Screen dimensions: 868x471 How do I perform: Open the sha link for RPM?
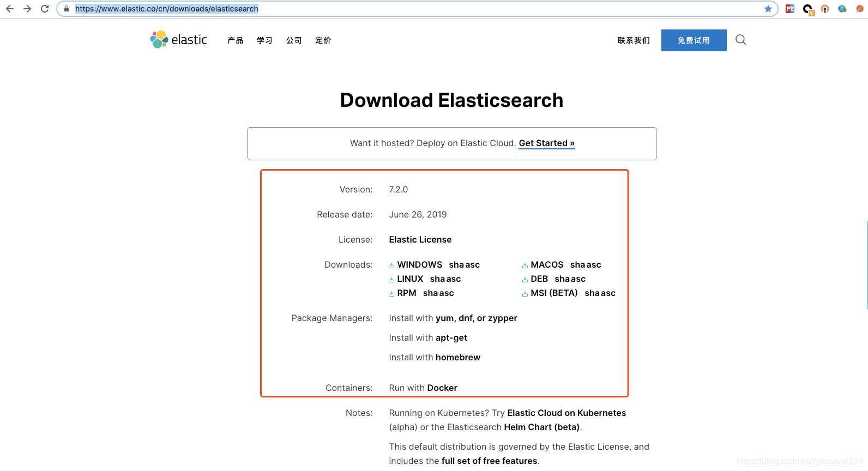(x=431, y=293)
